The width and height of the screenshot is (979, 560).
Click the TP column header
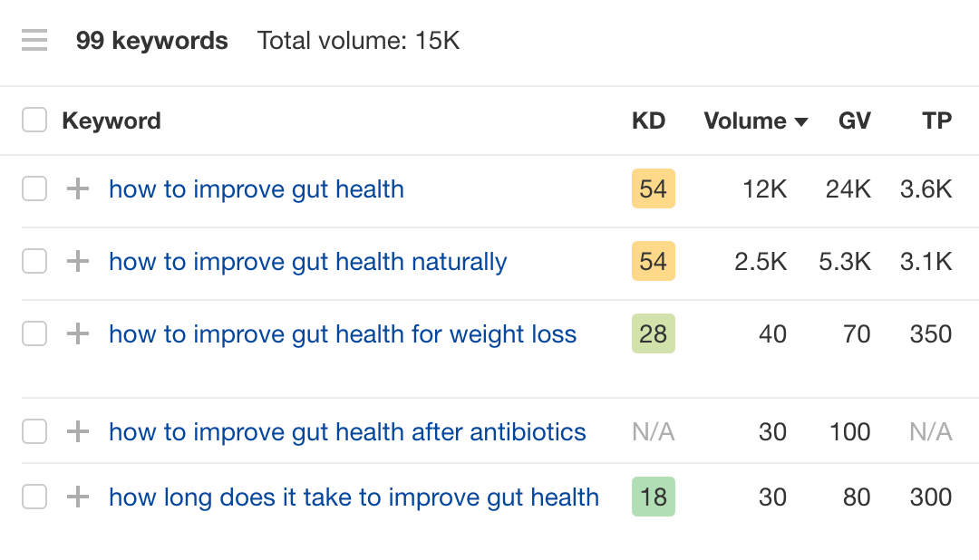936,121
